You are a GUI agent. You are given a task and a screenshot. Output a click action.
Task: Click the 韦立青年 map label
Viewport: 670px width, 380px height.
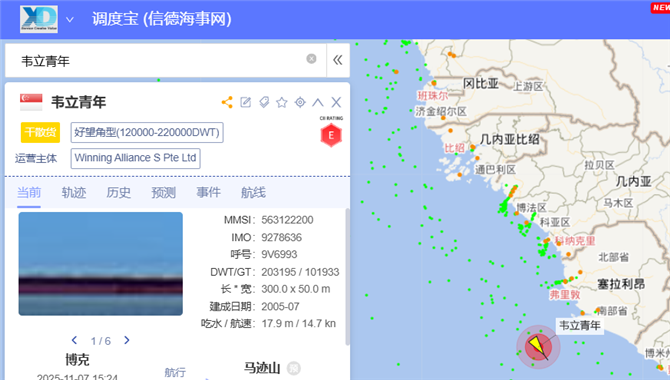pos(580,326)
